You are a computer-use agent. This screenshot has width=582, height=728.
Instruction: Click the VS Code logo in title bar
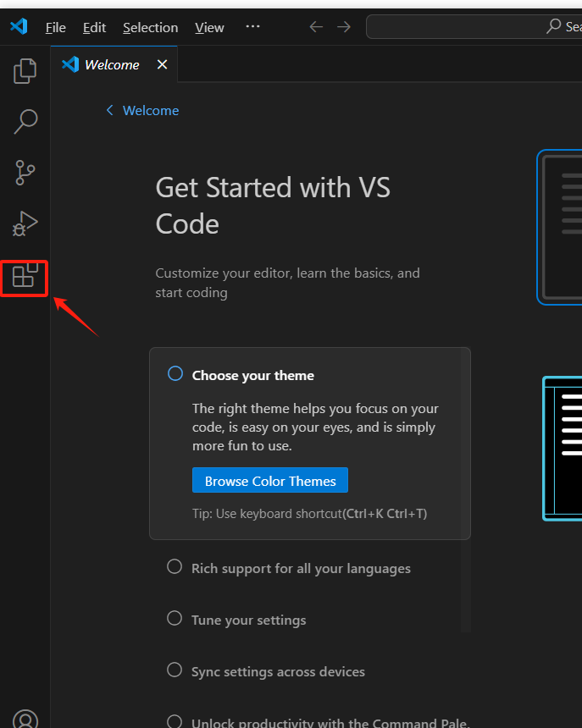click(x=19, y=26)
